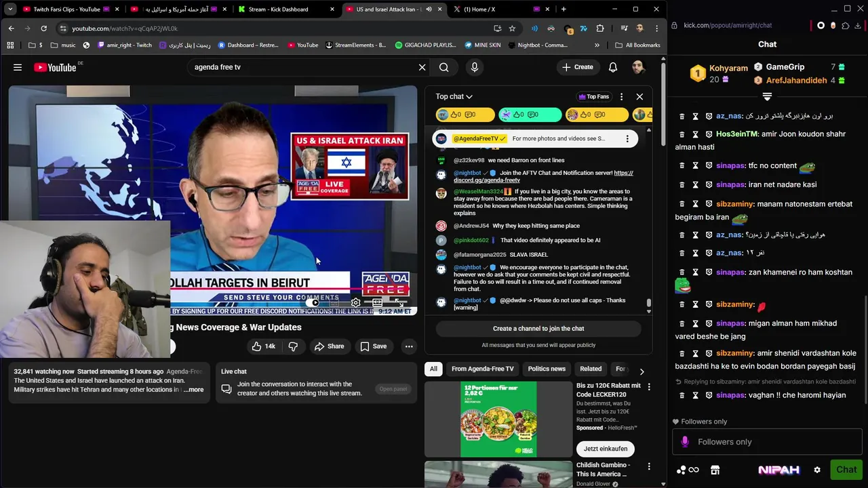Like the video with 14k likes
Image resolution: width=868 pixels, height=488 pixels.
pos(263,346)
